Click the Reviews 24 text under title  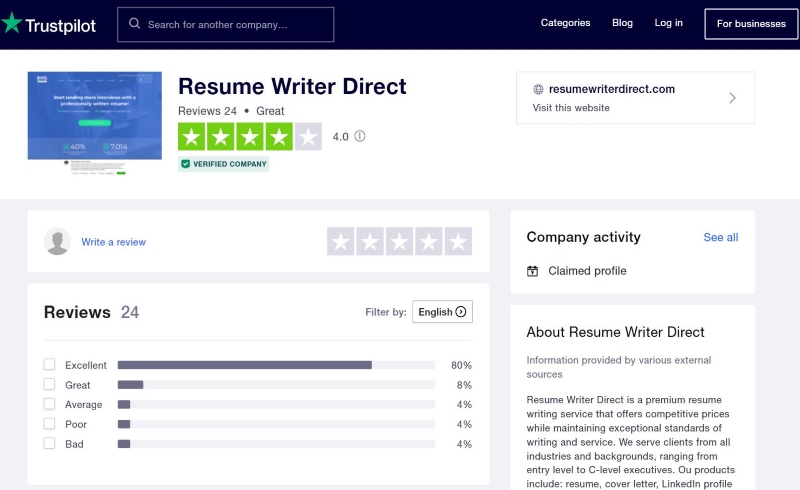click(207, 111)
